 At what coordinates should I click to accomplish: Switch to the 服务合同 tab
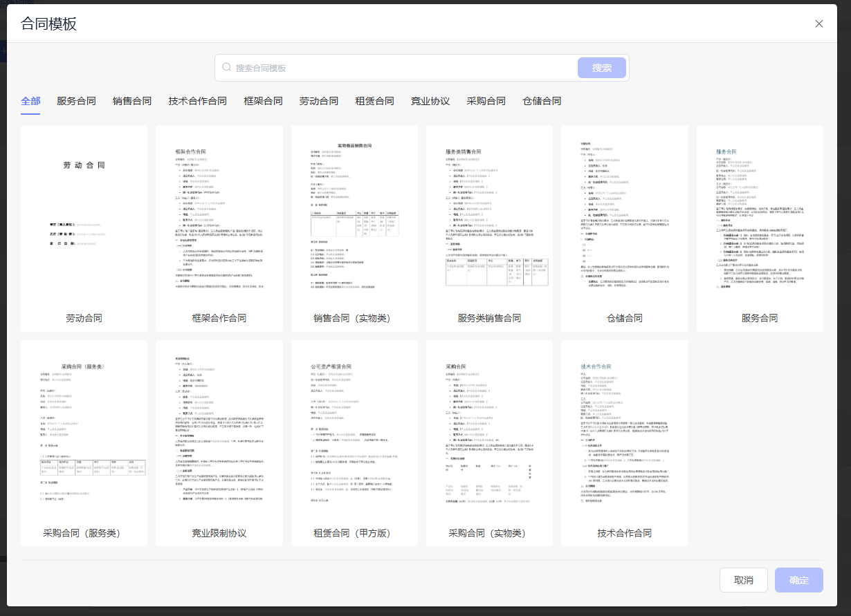(76, 101)
